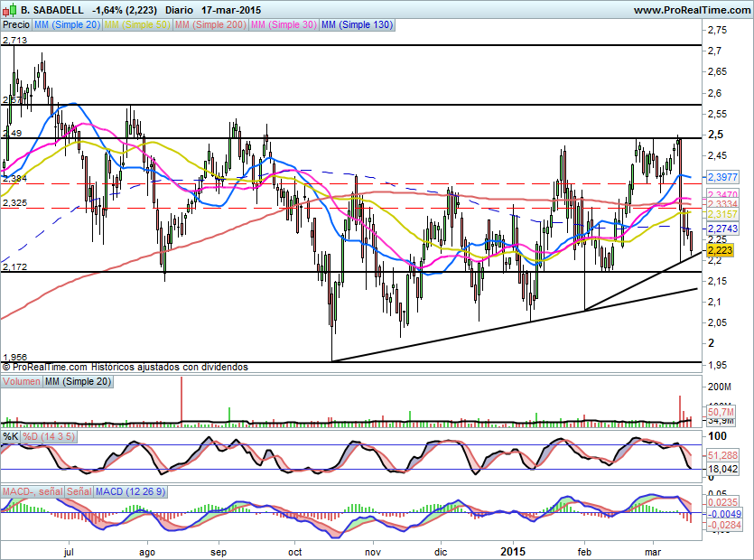The height and width of the screenshot is (560, 754).
Task: Click the Diario timeframe text
Action: (179, 10)
